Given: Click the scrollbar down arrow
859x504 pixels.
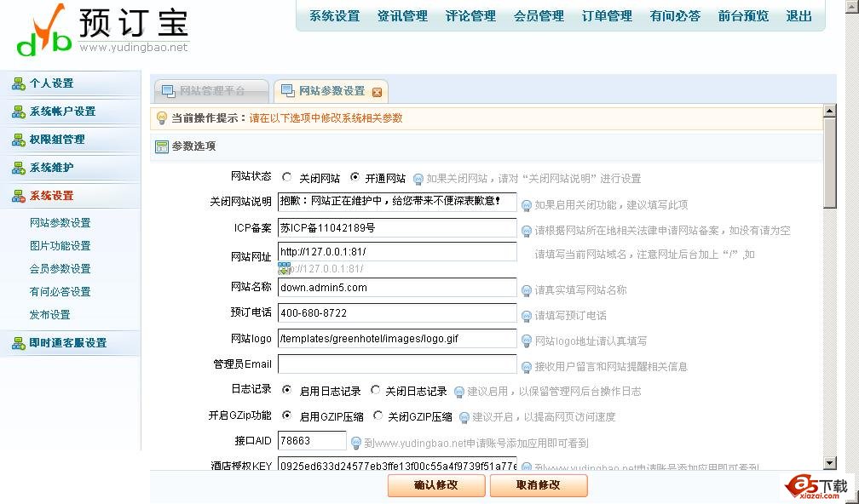Looking at the screenshot, I should click(x=829, y=463).
